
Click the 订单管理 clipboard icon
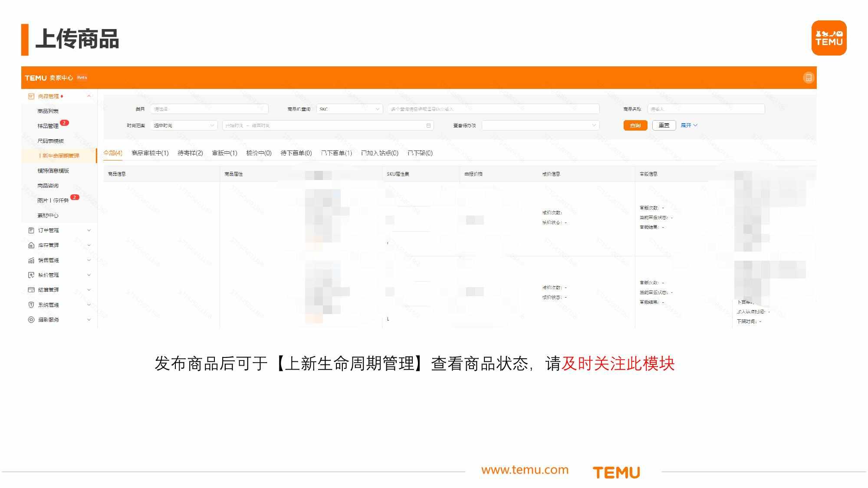(31, 230)
